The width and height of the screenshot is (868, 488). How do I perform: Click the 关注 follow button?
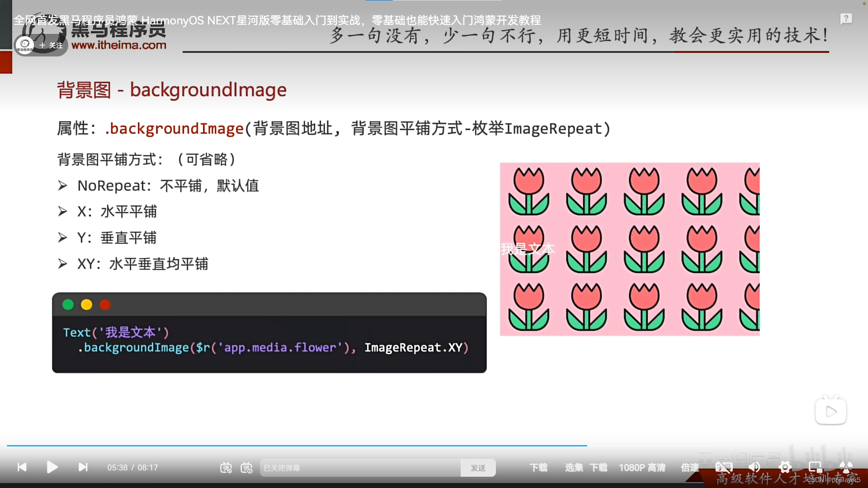click(x=51, y=45)
